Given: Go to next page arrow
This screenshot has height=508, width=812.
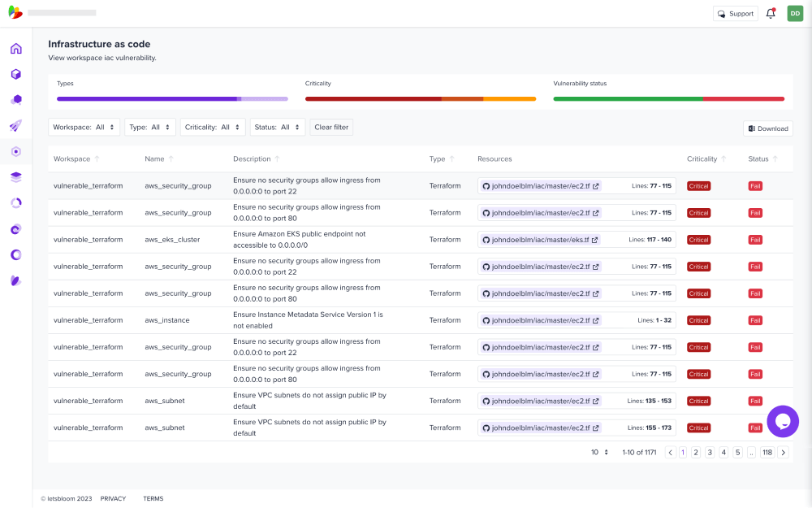Looking at the screenshot, I should pos(783,453).
